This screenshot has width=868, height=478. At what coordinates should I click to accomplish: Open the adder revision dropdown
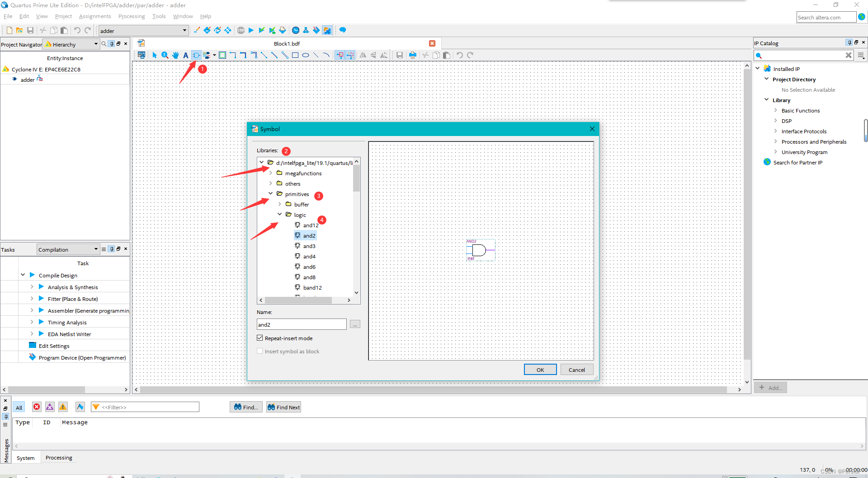pos(184,31)
